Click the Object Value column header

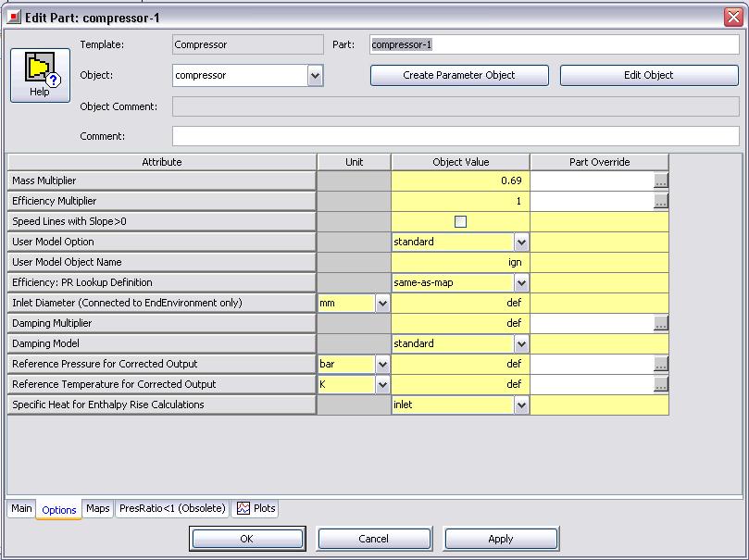tap(460, 162)
